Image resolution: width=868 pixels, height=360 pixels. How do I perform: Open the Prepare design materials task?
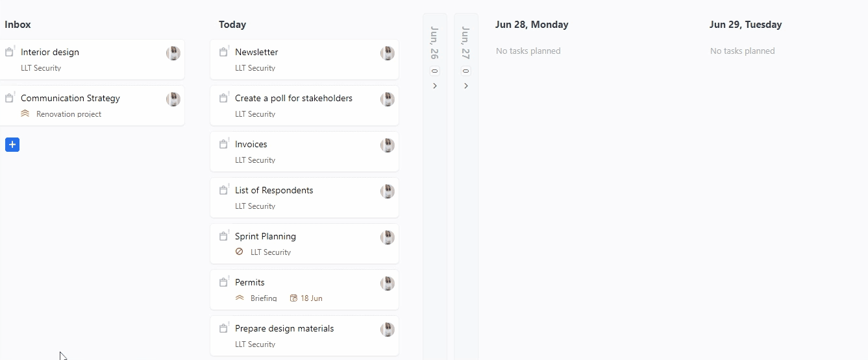pyautogui.click(x=284, y=328)
